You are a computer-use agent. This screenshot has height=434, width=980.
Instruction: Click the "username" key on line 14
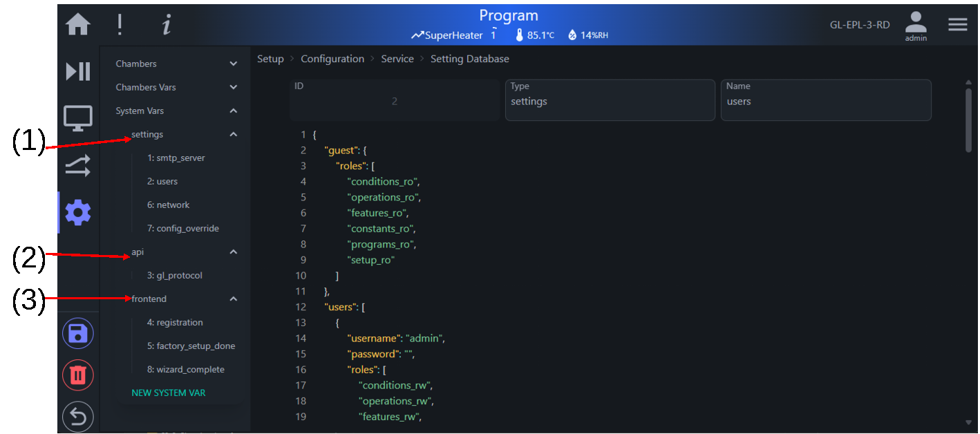click(373, 339)
